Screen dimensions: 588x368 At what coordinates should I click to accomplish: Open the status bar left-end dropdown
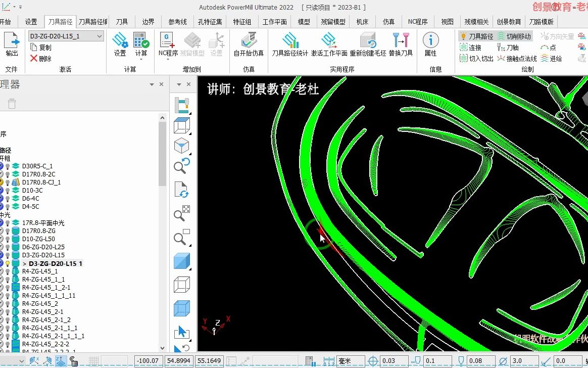[21, 361]
